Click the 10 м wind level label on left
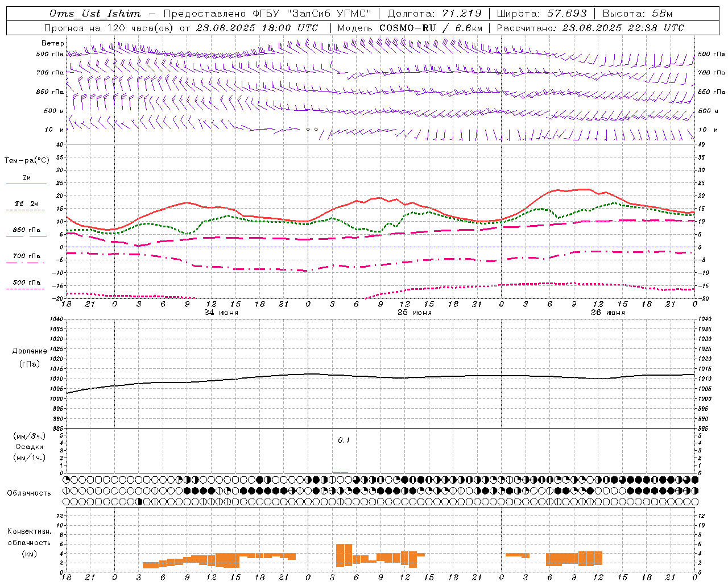This screenshot has width=728, height=582. point(54,130)
